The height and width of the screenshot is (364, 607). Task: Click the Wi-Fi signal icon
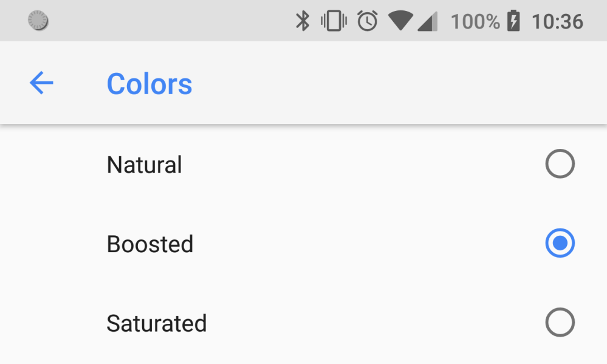point(400,21)
